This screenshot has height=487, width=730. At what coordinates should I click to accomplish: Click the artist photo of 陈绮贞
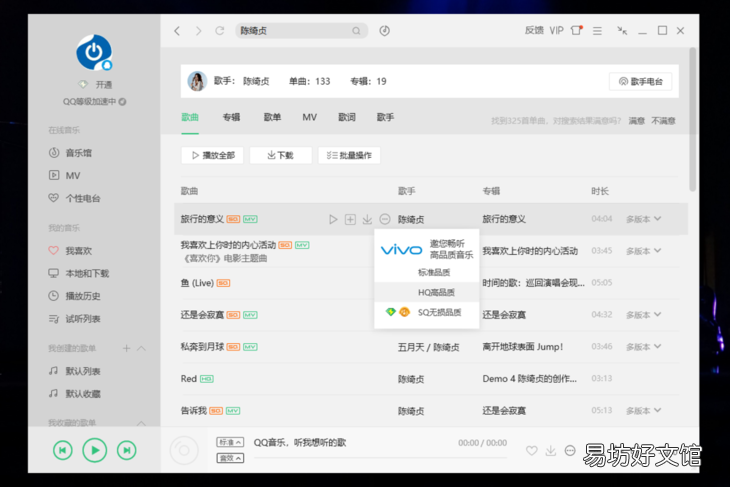tap(197, 81)
